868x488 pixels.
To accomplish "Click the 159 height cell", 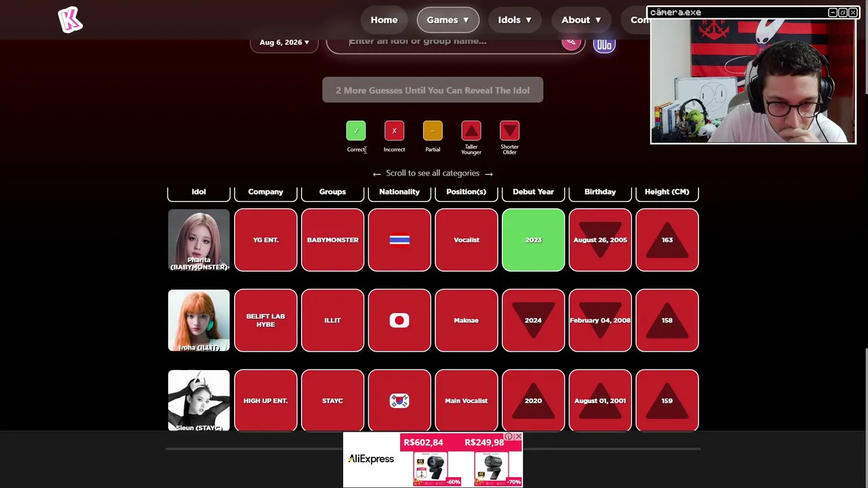I will 667,401.
